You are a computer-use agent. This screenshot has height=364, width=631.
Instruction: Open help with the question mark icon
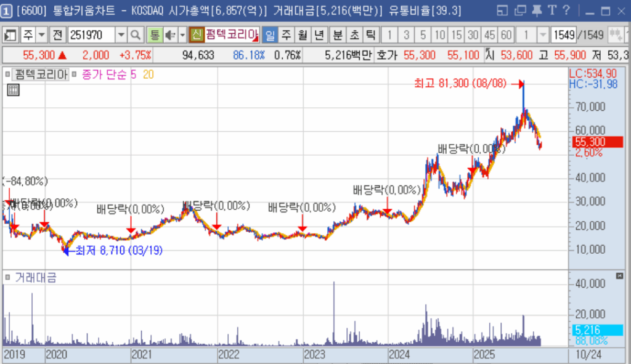[x=566, y=10]
